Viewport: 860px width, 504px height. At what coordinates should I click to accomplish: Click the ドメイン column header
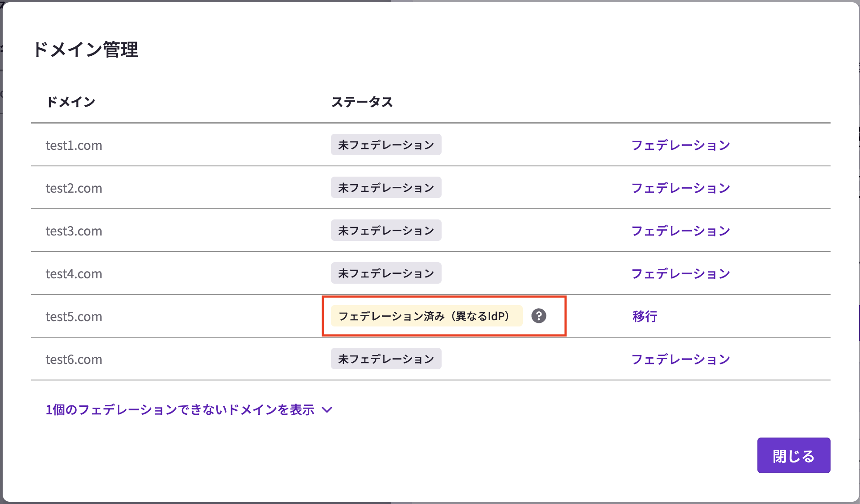(70, 102)
